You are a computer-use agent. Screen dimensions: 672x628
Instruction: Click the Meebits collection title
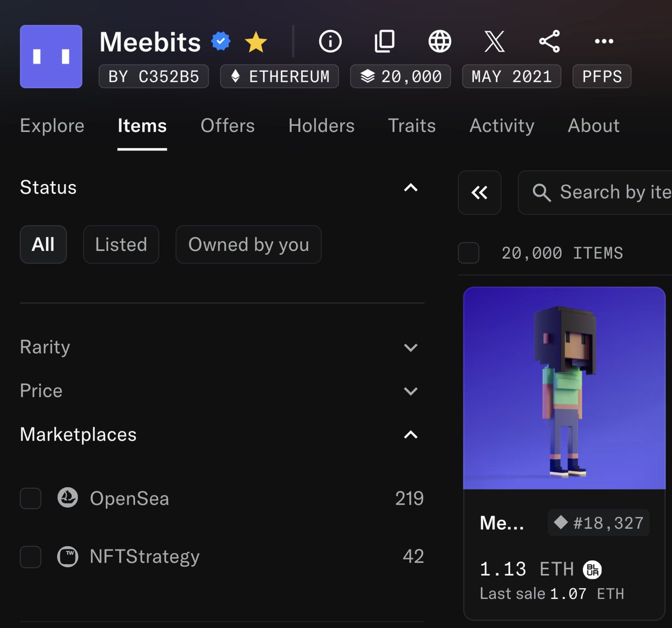coord(150,42)
